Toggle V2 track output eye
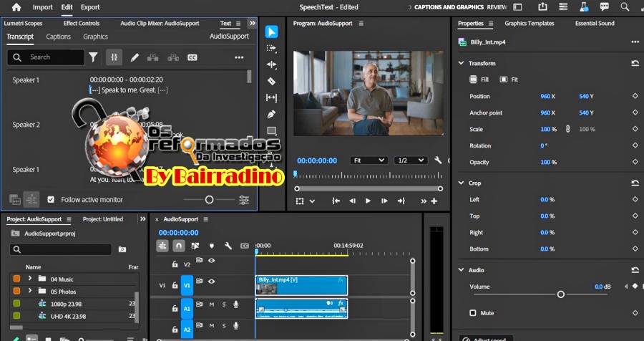Screen dimensions: 644x341 (212, 260)
